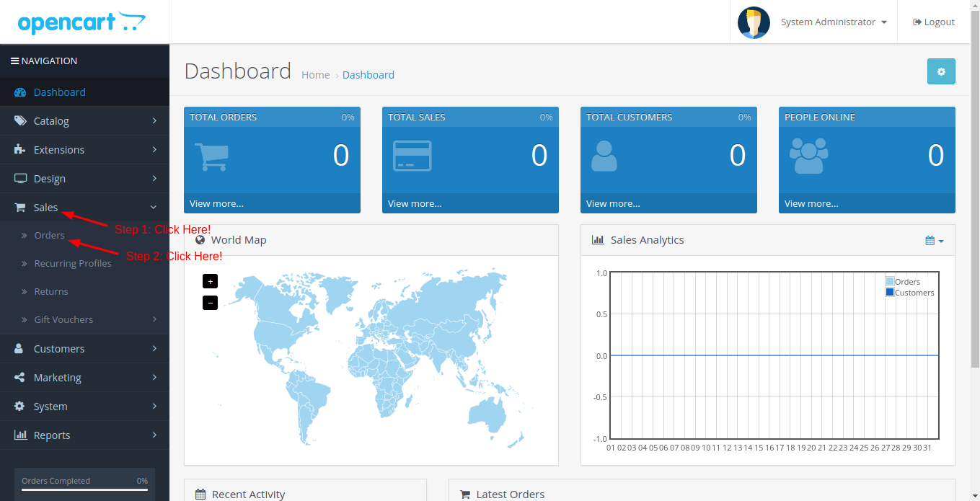
Task: Select the Catalog menu label
Action: click(51, 121)
